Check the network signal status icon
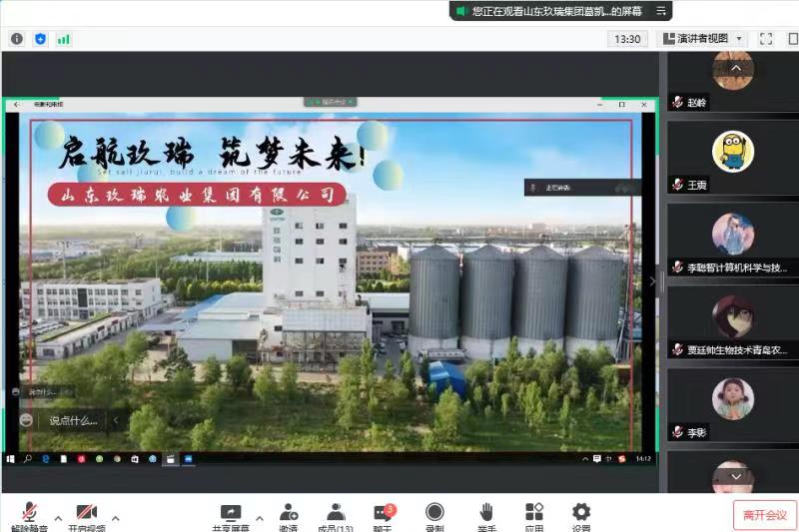This screenshot has width=799, height=532. click(64, 39)
